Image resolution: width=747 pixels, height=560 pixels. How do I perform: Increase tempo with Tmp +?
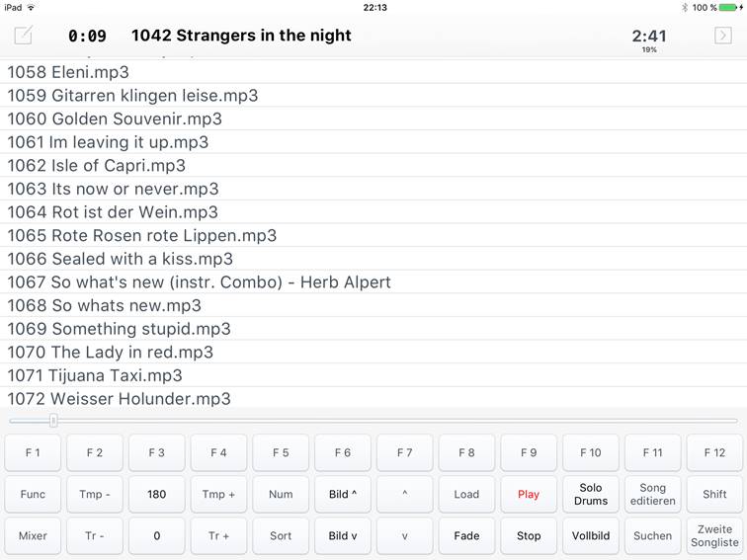[x=218, y=494]
